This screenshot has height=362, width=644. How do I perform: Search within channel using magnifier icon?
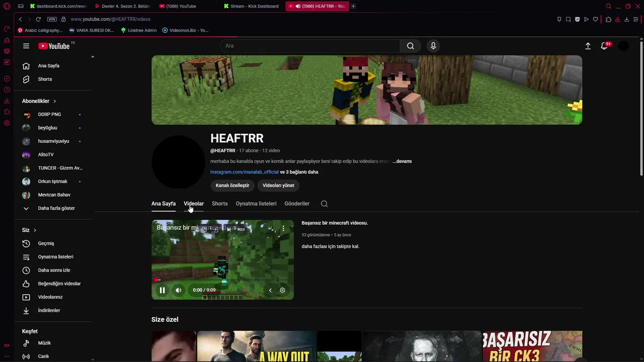324,204
